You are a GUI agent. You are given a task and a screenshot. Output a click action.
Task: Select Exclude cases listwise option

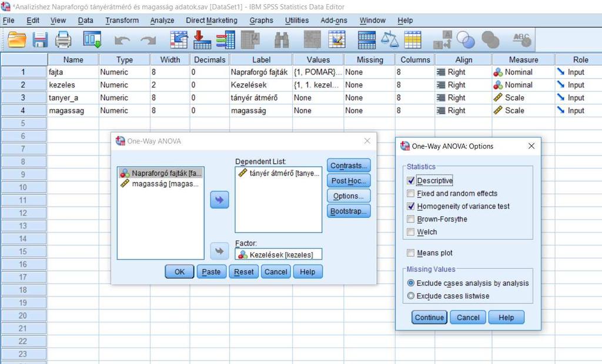pyautogui.click(x=411, y=296)
